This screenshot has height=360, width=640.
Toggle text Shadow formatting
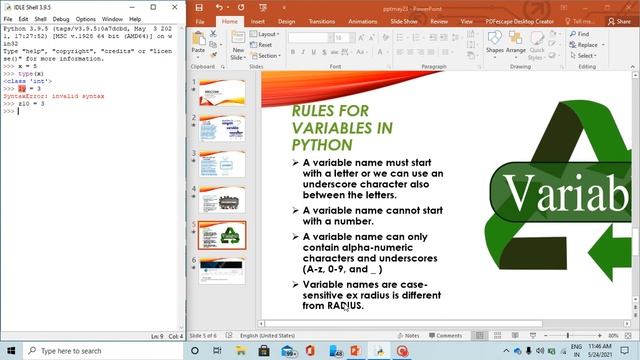[324, 52]
